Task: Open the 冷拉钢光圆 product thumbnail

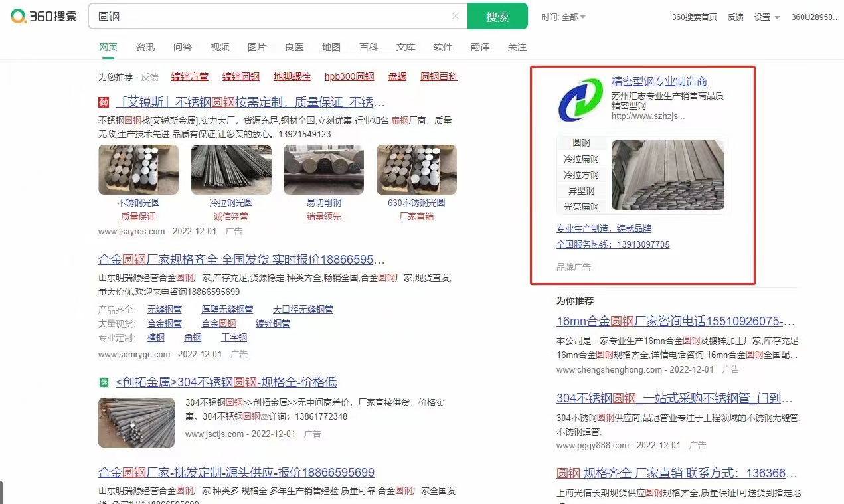Action: tap(231, 169)
